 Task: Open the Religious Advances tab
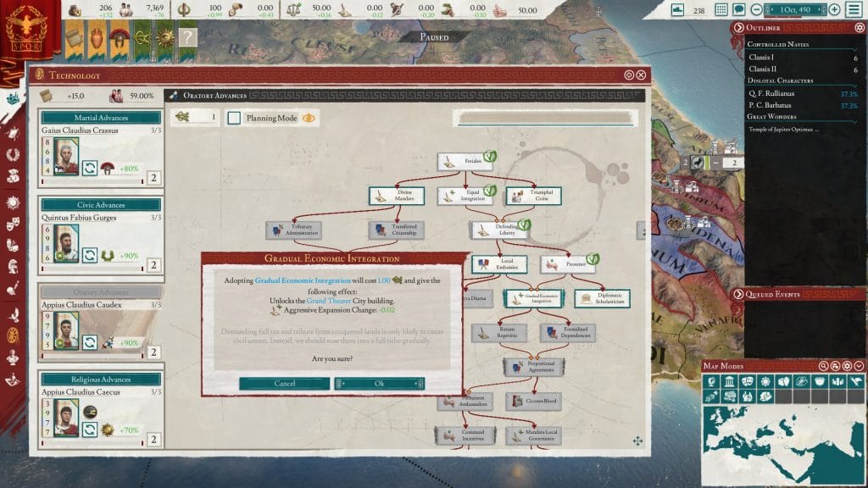(x=101, y=380)
